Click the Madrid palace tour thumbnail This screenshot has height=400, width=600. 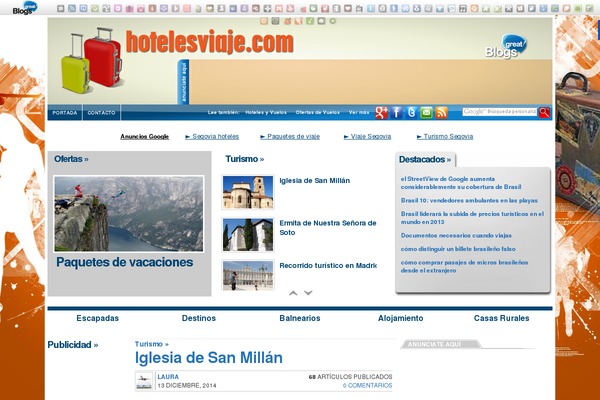(x=248, y=276)
